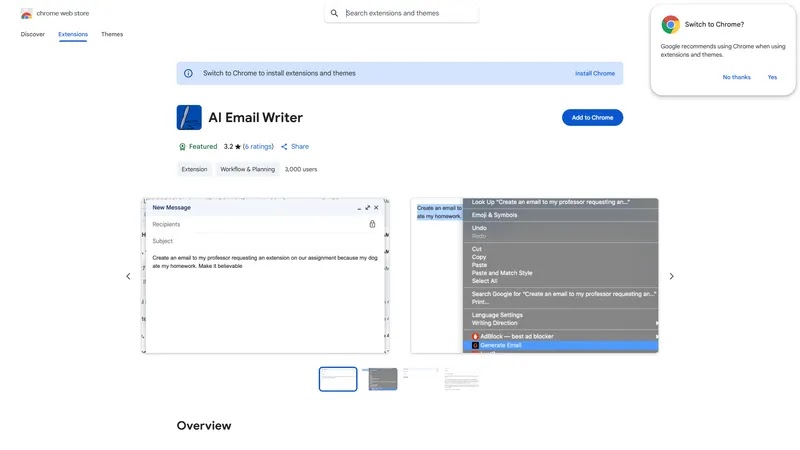This screenshot has width=800, height=450.
Task: Click the Chrome Web Store rainbow logo
Action: pos(27,14)
